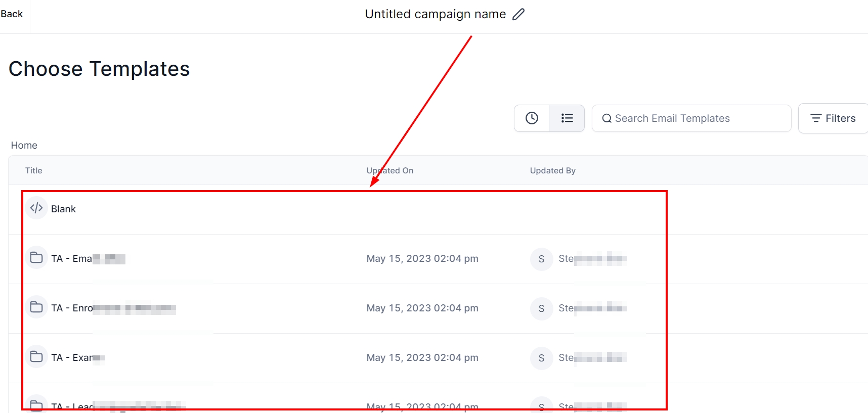This screenshot has width=868, height=413.
Task: Click folder icon for TA - Ema folder
Action: [36, 258]
